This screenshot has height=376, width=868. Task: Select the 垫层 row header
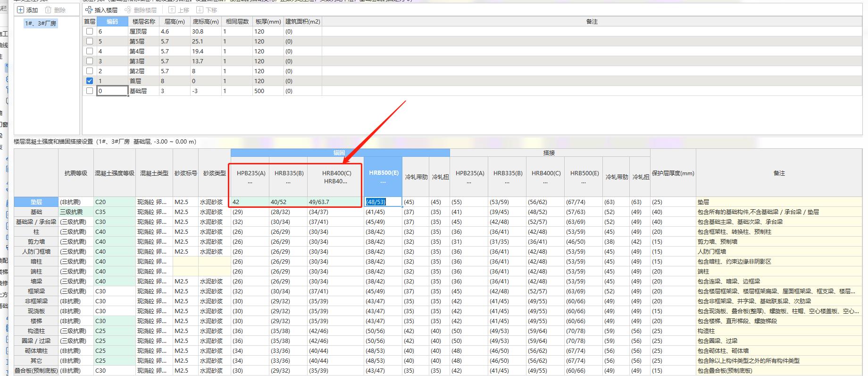[36, 202]
